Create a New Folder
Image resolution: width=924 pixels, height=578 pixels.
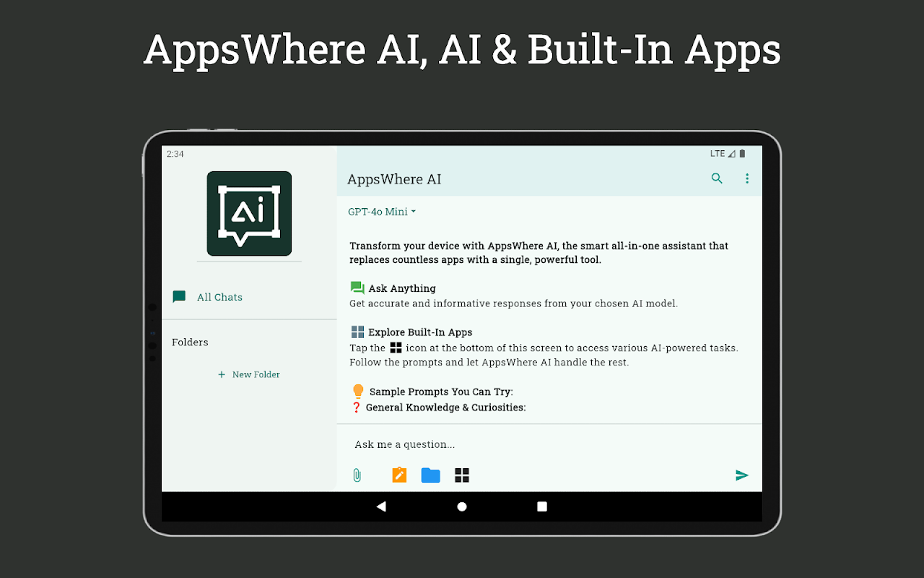(249, 374)
